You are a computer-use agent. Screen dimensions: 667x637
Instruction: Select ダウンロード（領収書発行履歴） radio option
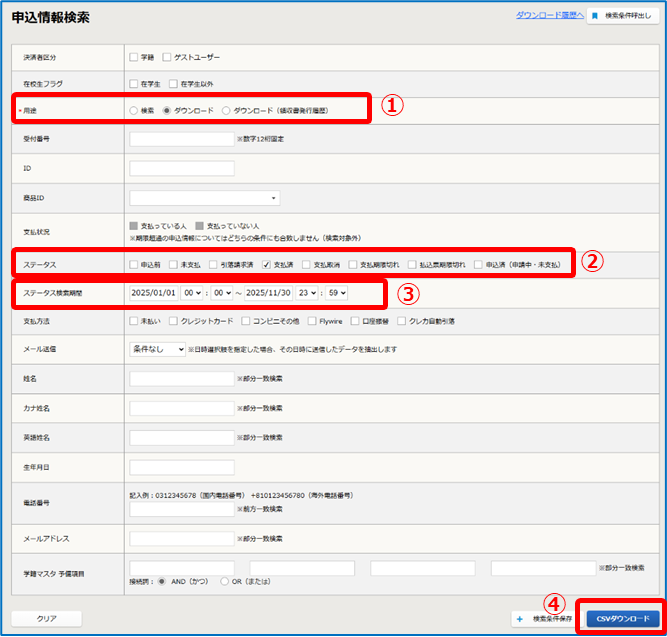[x=226, y=110]
